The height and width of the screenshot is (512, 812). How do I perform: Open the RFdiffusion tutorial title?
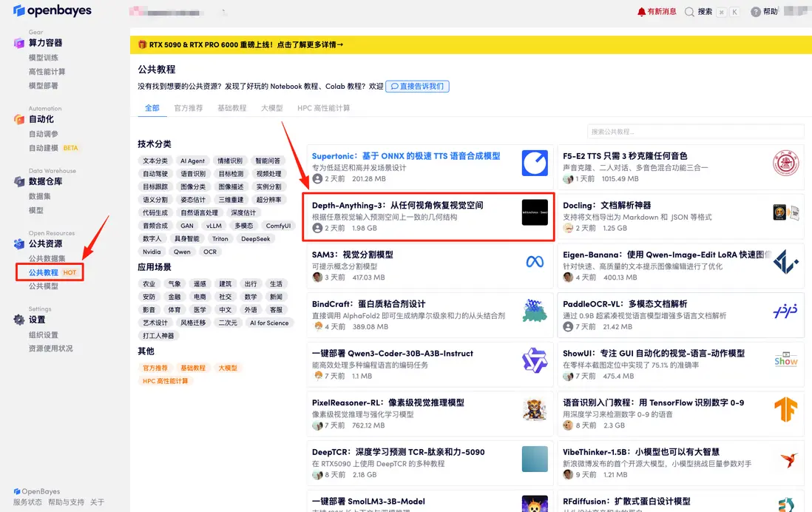coord(626,501)
